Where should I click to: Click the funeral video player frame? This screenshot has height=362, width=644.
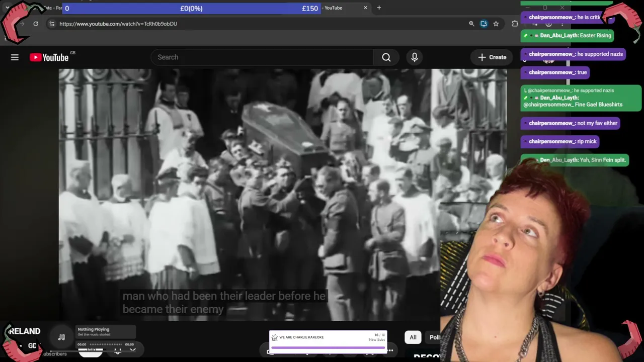[283, 195]
